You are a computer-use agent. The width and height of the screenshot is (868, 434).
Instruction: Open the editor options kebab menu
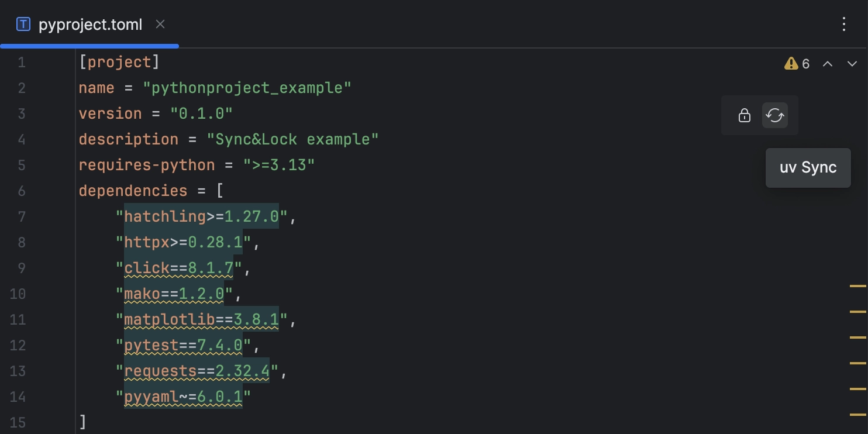click(x=844, y=24)
